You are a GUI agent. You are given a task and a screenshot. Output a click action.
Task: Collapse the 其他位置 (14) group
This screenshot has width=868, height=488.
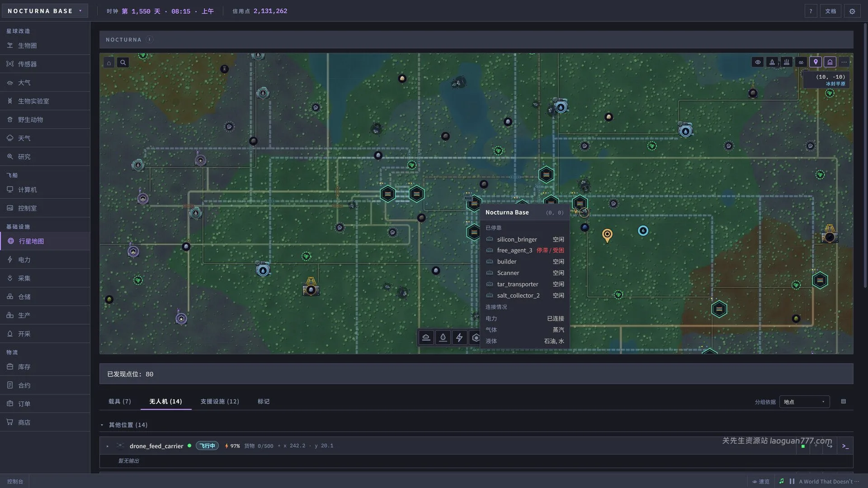(102, 425)
